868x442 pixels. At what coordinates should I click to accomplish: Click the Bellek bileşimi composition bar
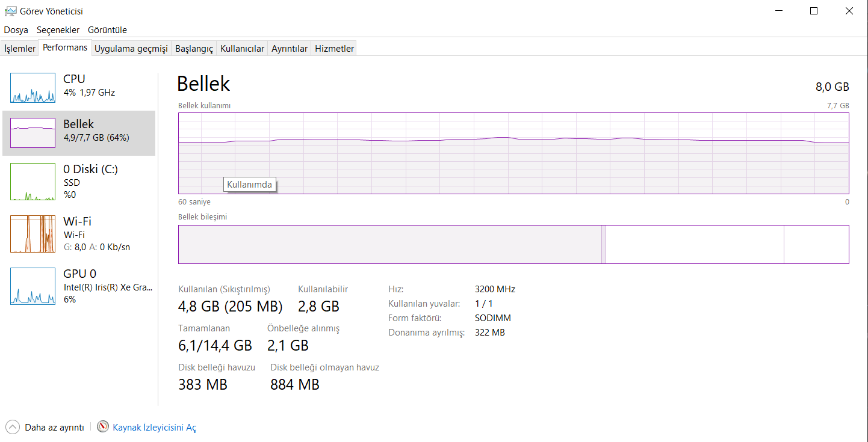pyautogui.click(x=513, y=244)
